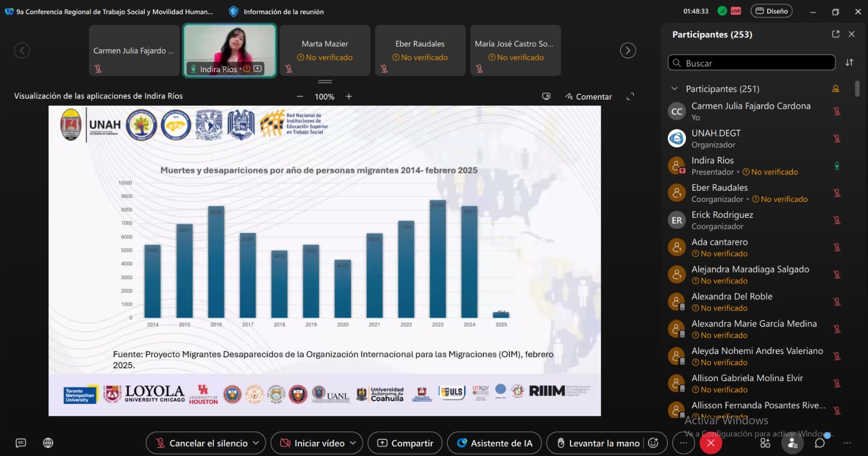Viewport: 868px width, 456px height.
Task: Click the green network statistics icon
Action: coord(722,11)
